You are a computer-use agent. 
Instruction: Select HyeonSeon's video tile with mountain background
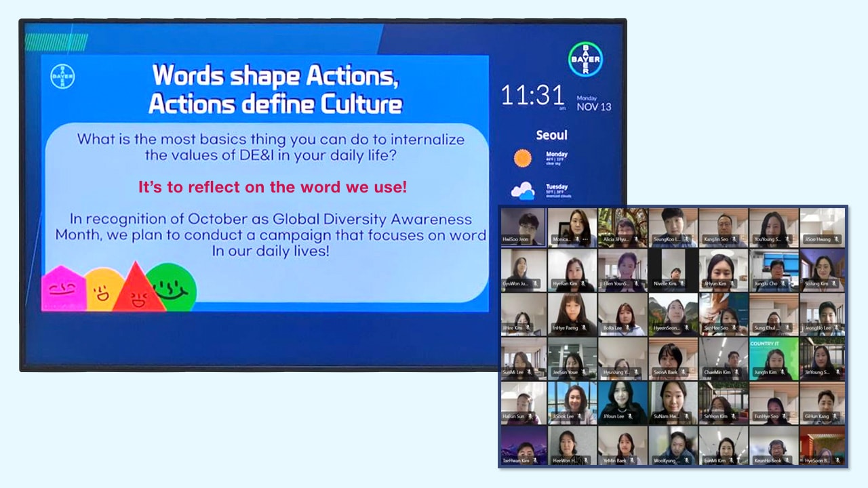click(x=673, y=314)
